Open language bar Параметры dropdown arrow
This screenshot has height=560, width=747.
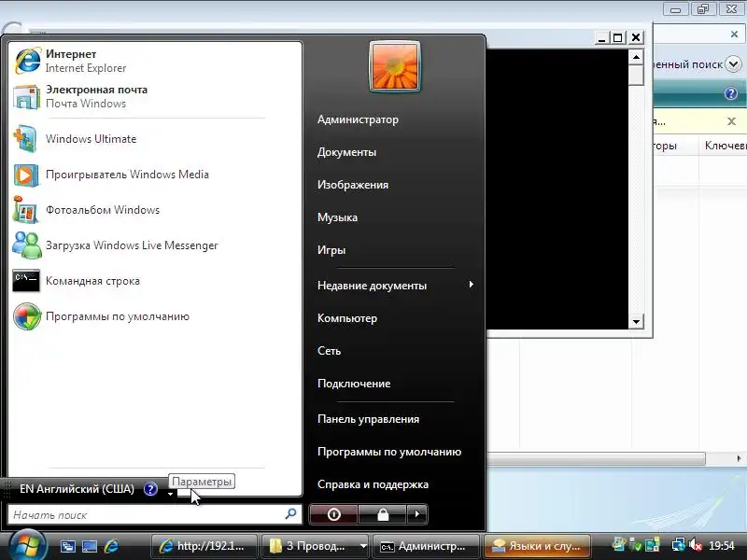coord(170,494)
